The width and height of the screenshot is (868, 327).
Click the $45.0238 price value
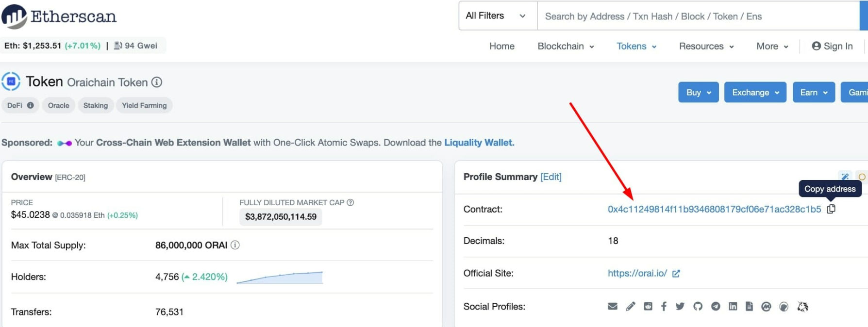pos(30,214)
